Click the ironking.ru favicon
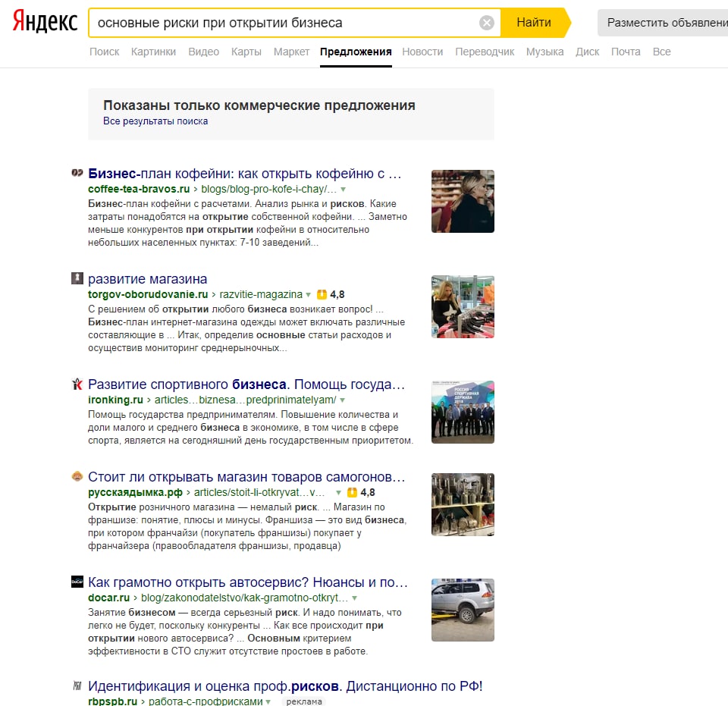This screenshot has width=728, height=706. click(77, 384)
